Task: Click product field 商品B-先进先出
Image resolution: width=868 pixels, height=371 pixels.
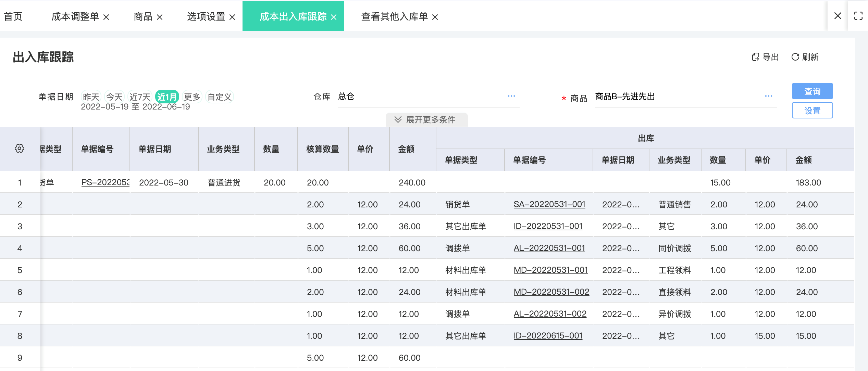Action: coord(685,97)
